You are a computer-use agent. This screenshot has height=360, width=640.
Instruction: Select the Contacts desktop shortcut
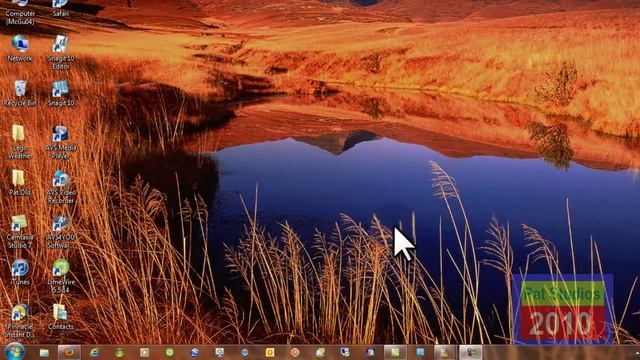click(x=61, y=317)
